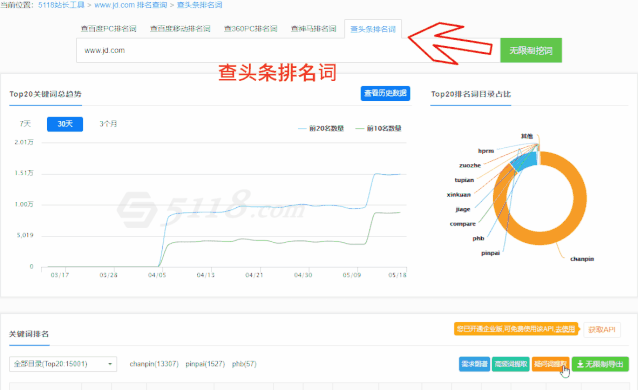Image resolution: width=638 pixels, height=390 pixels.
Task: Click the jiage label on pie chart
Action: click(463, 209)
